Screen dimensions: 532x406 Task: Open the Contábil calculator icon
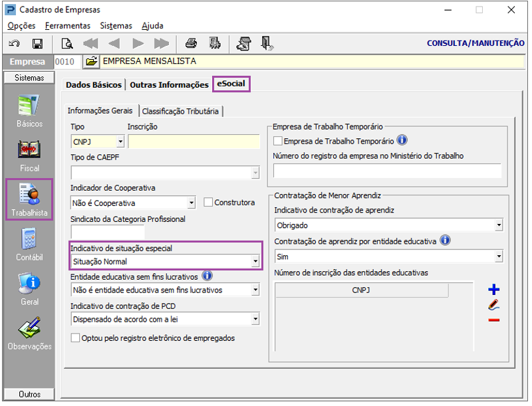coord(29,245)
